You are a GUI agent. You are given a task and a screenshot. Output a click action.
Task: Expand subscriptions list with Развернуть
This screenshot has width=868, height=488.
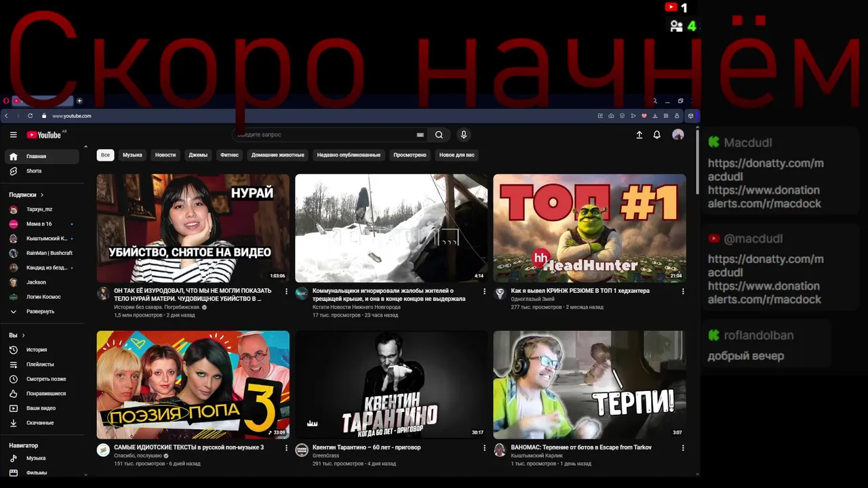pyautogui.click(x=42, y=311)
